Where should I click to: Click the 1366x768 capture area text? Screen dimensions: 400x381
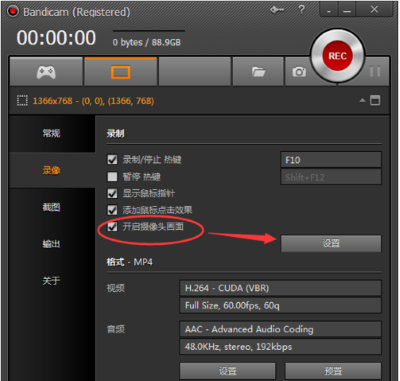pos(93,101)
